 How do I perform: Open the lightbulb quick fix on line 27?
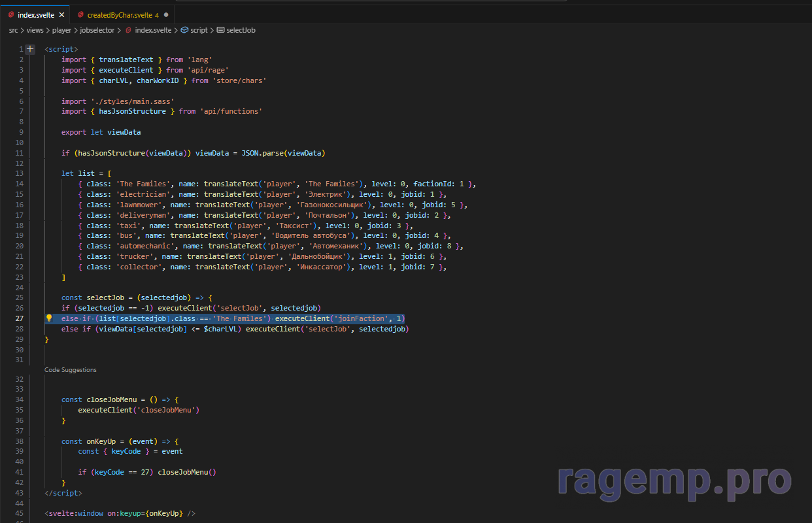(48, 318)
